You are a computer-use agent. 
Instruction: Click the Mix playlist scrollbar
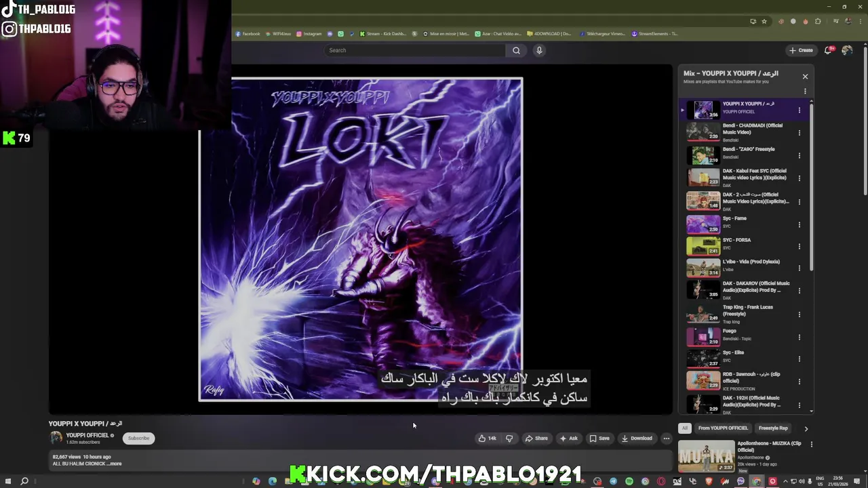[x=811, y=187]
